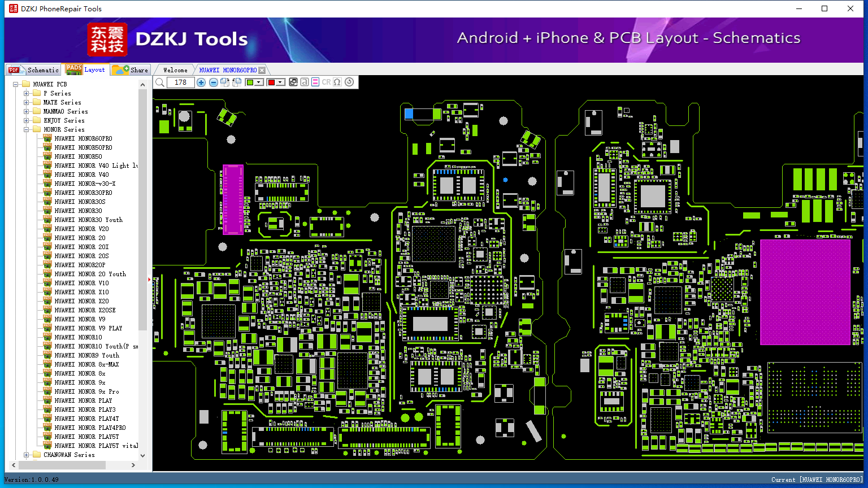Screen dimensions: 868x488
Task: Select HUAWEI HONOR X20SE in the tree
Action: click(85, 310)
